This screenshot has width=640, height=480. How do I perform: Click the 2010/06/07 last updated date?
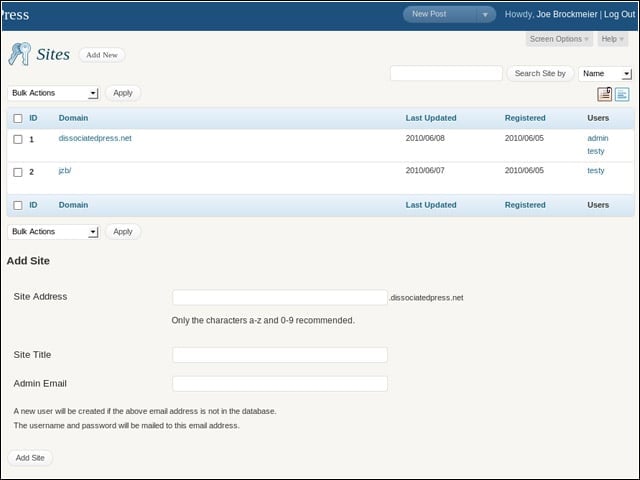pyautogui.click(x=425, y=171)
